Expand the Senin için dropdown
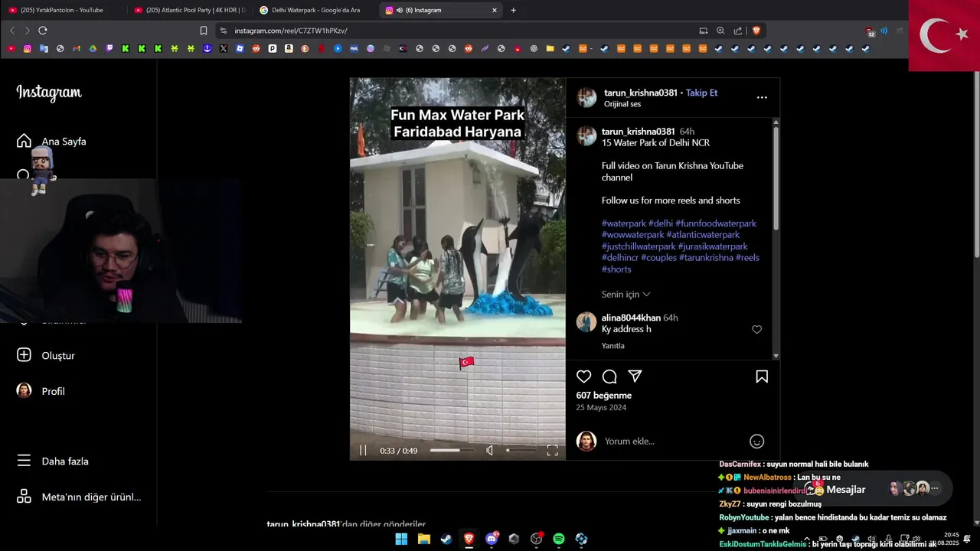Viewport: 980px width, 551px height. 626,295
